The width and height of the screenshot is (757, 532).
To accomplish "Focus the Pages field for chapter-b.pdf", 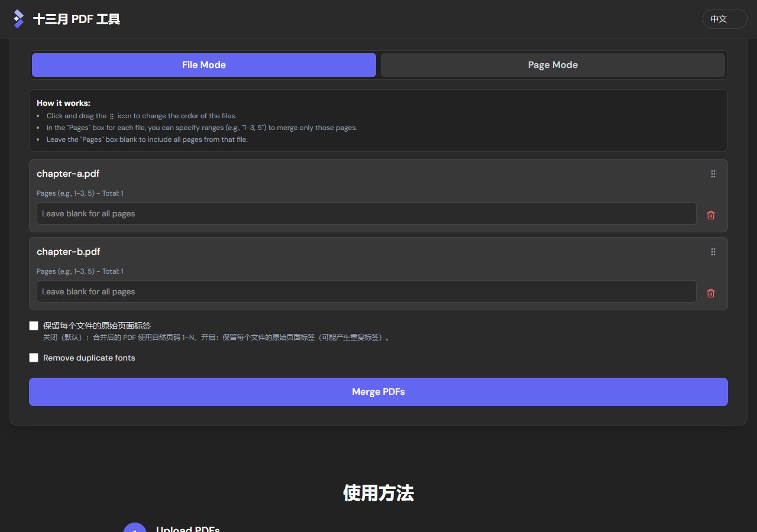I will [367, 291].
